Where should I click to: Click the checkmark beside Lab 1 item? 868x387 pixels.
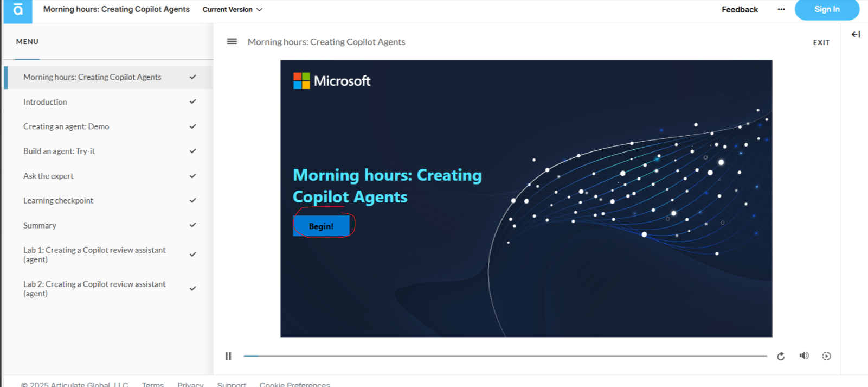click(x=192, y=254)
